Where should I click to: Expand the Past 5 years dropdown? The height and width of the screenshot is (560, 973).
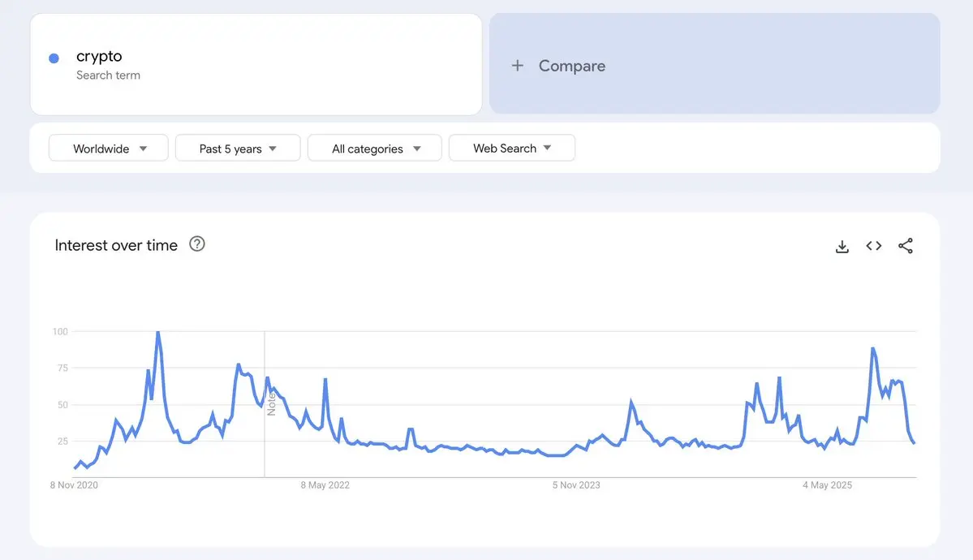[x=238, y=149]
